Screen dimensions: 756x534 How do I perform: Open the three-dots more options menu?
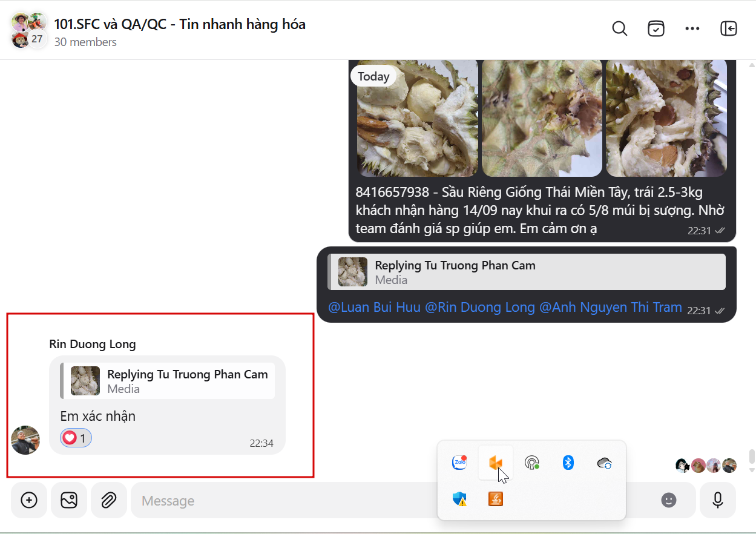point(692,28)
